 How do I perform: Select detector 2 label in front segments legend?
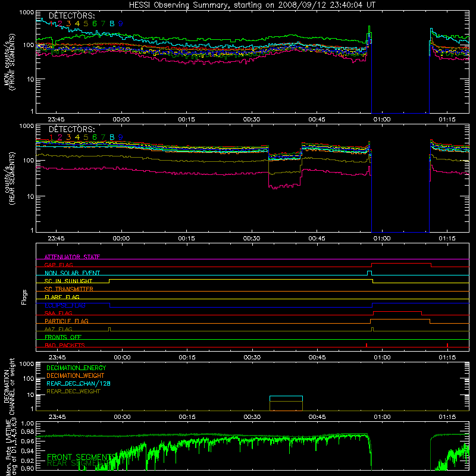(x=60, y=24)
